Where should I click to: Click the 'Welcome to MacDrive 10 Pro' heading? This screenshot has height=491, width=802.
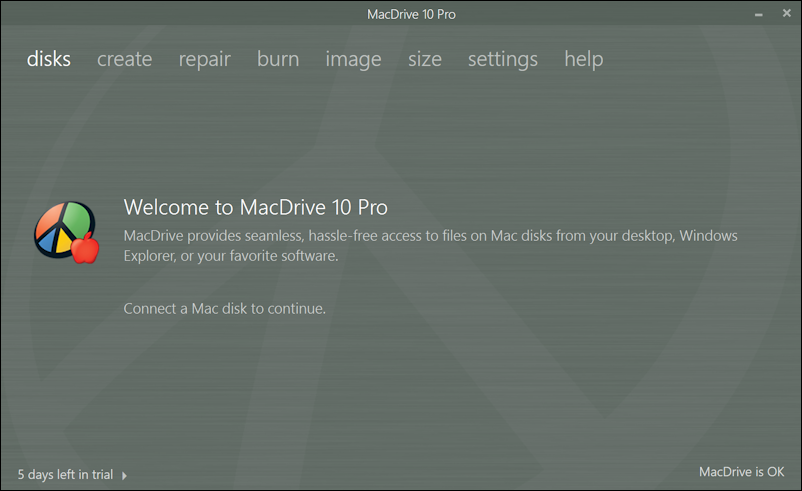pos(256,207)
